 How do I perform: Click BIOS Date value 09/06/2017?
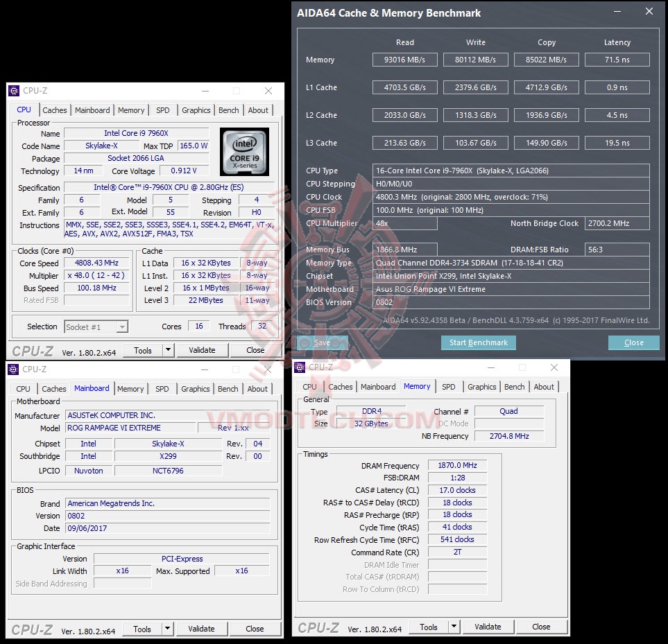coord(168,528)
